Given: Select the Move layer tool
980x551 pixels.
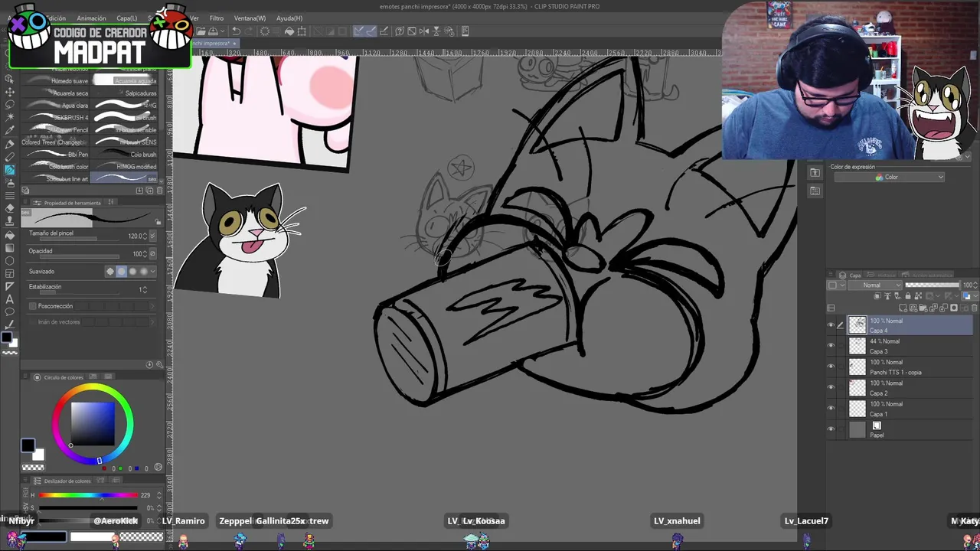Looking at the screenshot, I should (9, 92).
